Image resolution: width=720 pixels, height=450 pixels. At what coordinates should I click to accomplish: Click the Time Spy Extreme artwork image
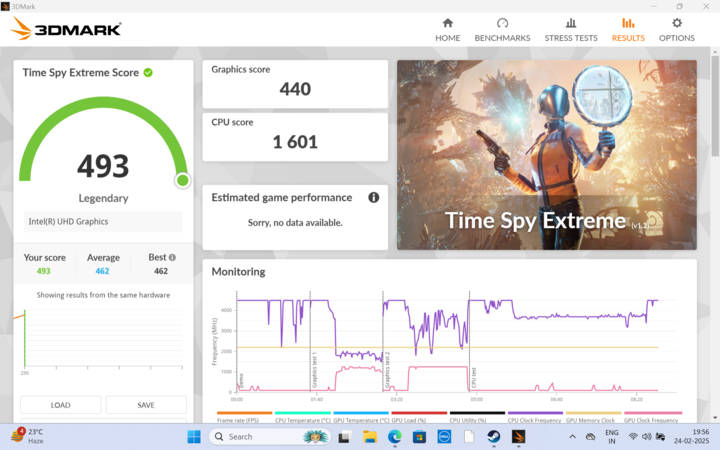tap(546, 155)
